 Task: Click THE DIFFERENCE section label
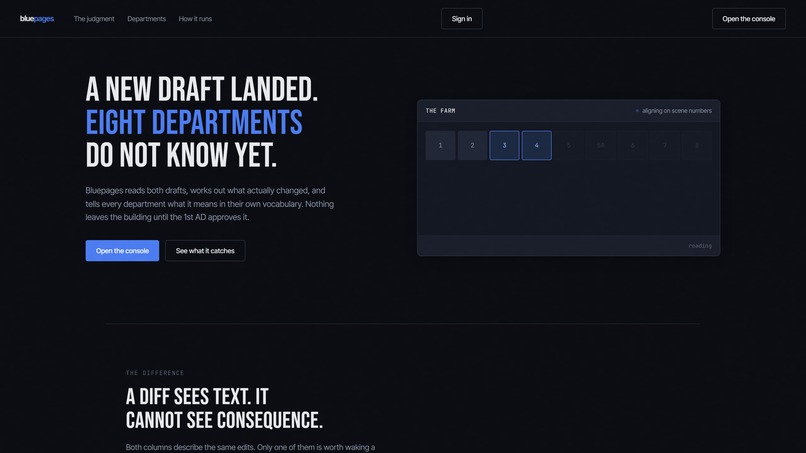(155, 373)
